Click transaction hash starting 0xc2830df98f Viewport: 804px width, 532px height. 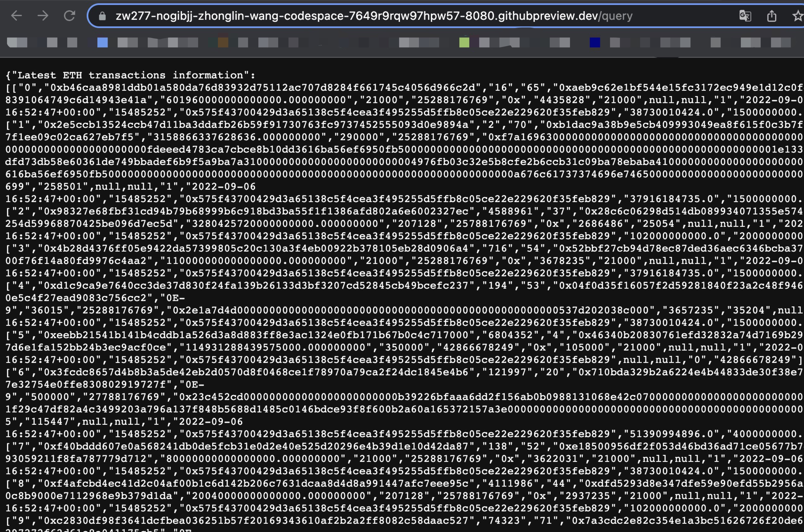pyautogui.click(x=256, y=521)
